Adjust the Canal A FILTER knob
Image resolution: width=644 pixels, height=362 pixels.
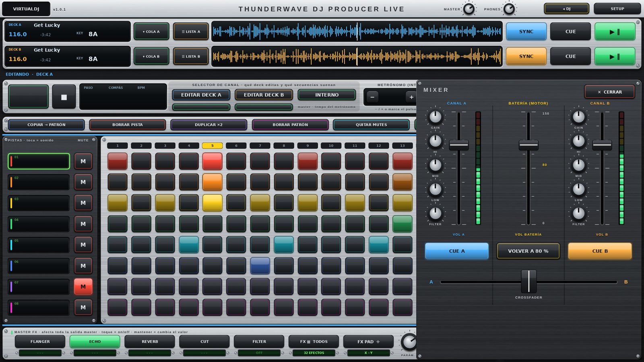[x=435, y=213]
